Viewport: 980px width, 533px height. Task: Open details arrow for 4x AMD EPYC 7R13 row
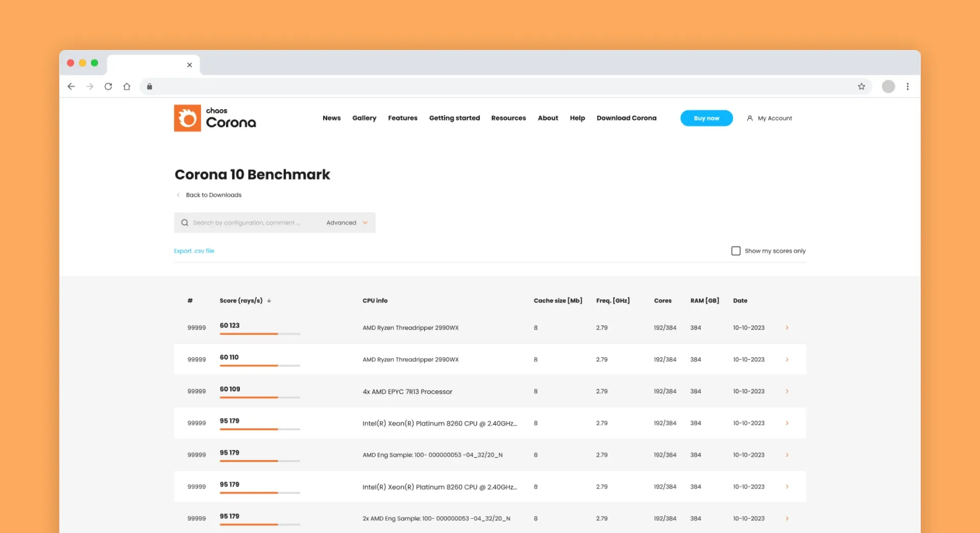coord(787,391)
